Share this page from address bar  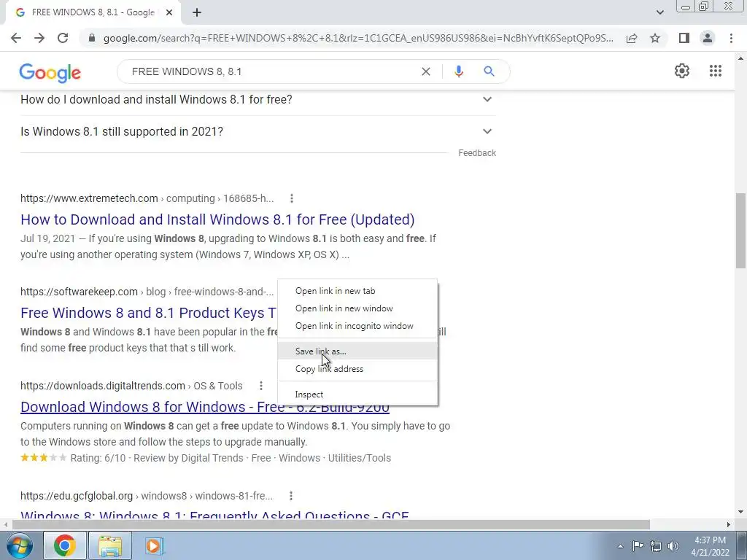(x=632, y=38)
